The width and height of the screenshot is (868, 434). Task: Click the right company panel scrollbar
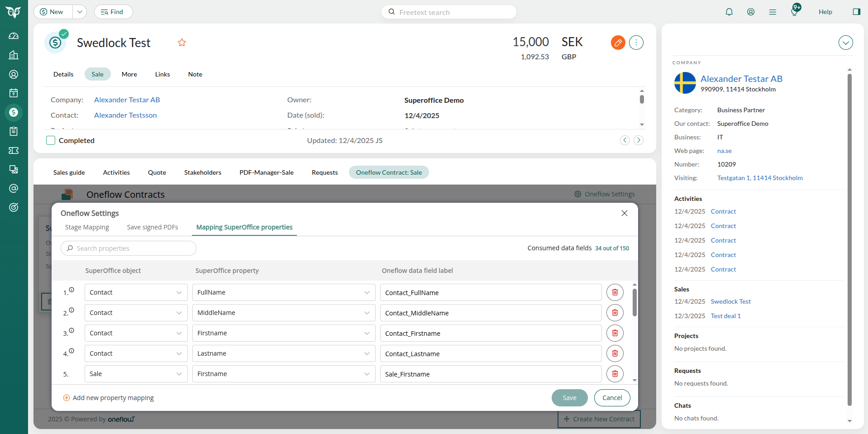(x=849, y=240)
